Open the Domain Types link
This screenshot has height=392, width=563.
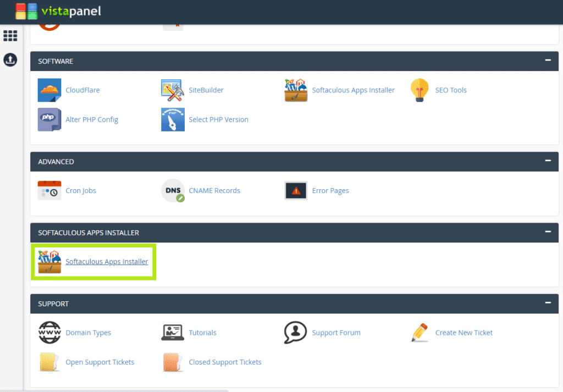tap(89, 333)
